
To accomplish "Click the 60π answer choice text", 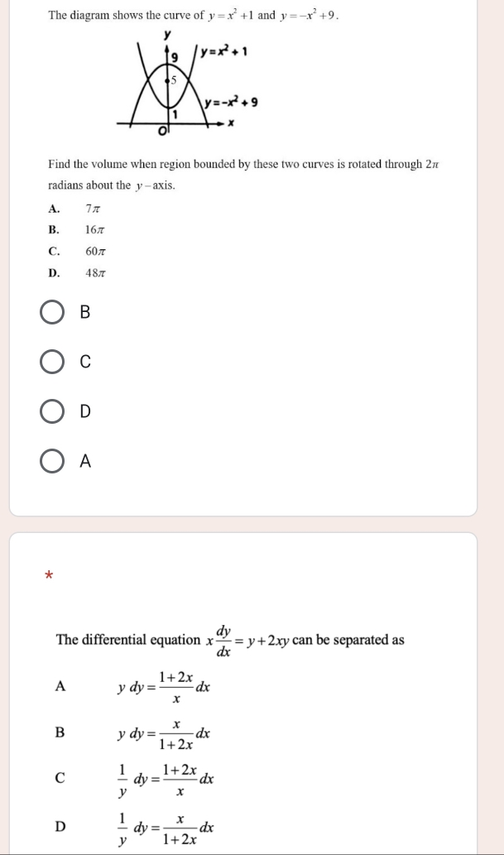I will click(x=94, y=251).
